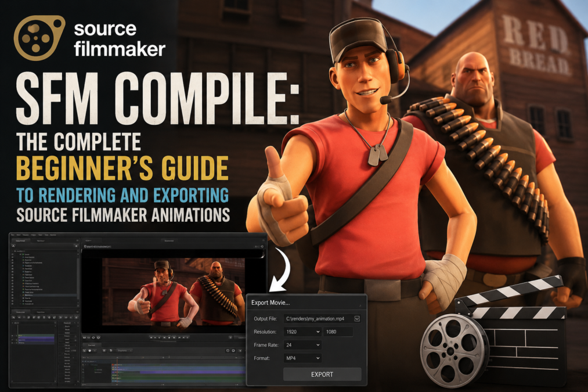Viewport: 588px width, 392px height.
Task: Click the 'TO RENDERING AND EXPORTING' blue text
Action: pyautogui.click(x=122, y=195)
